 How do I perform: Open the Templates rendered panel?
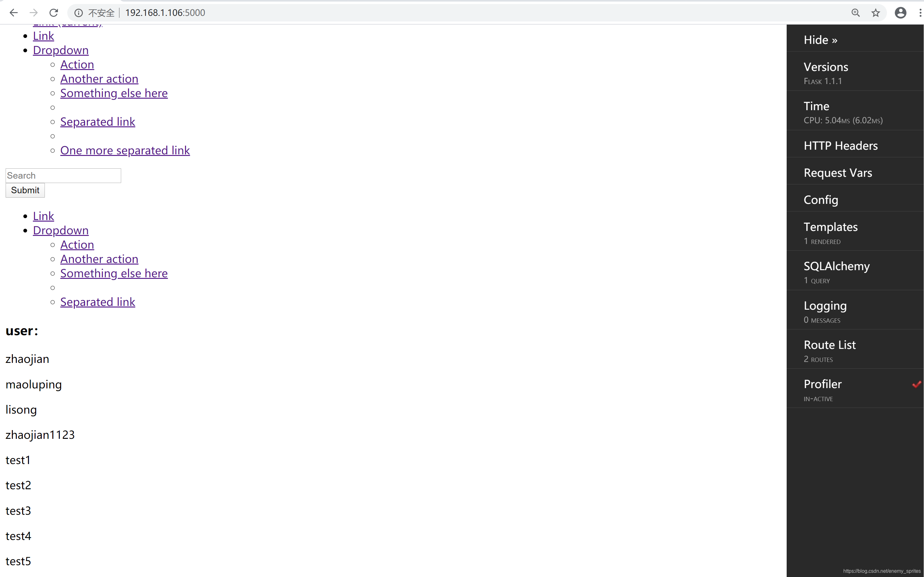pos(831,227)
